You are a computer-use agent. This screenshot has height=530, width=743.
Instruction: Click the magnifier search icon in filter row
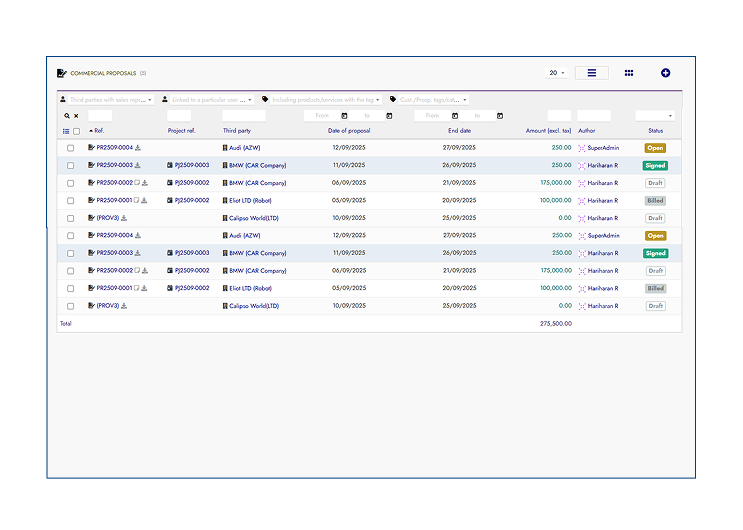coord(67,116)
